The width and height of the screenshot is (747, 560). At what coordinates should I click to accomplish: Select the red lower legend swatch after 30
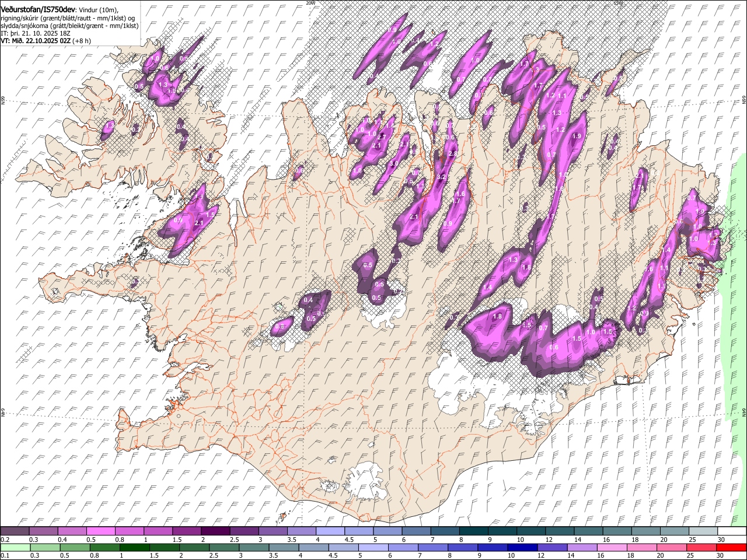tap(731, 548)
